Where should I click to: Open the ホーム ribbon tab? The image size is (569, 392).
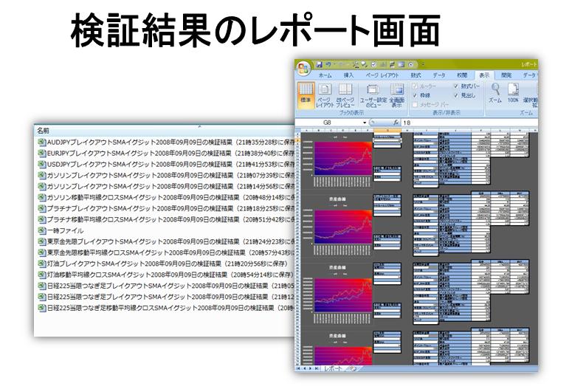tap(324, 75)
